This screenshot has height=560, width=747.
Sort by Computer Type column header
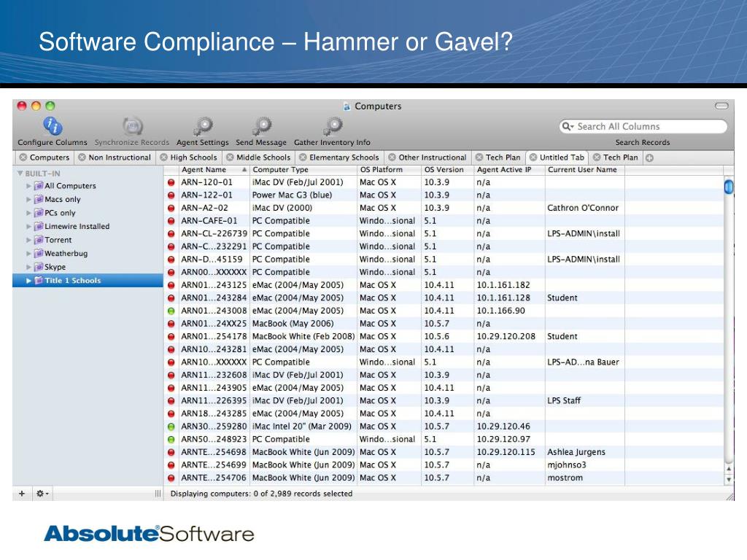[303, 169]
